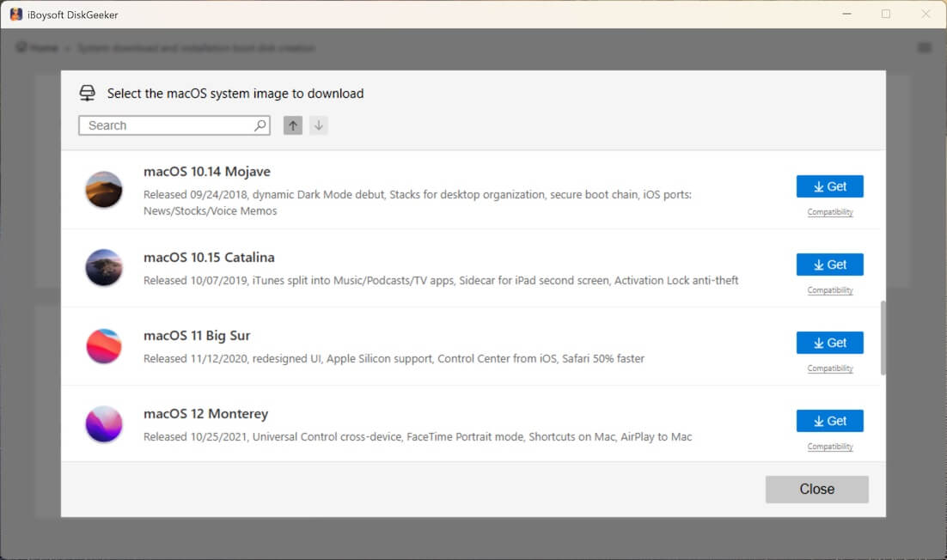The image size is (947, 560).
Task: Maximize the DiskGeeker window
Action: tap(886, 14)
